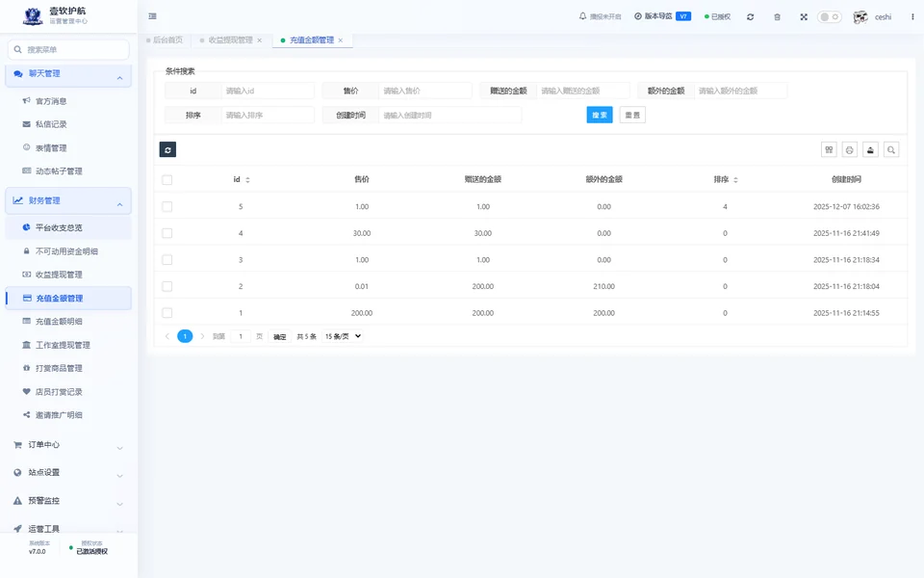Open 平台收支总览 in the sidebar
This screenshot has height=578, width=924.
pos(68,228)
